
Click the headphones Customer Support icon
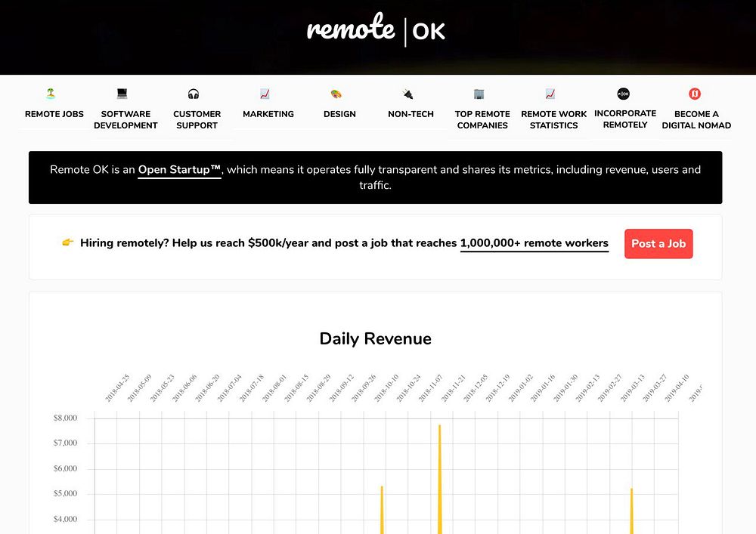[194, 94]
